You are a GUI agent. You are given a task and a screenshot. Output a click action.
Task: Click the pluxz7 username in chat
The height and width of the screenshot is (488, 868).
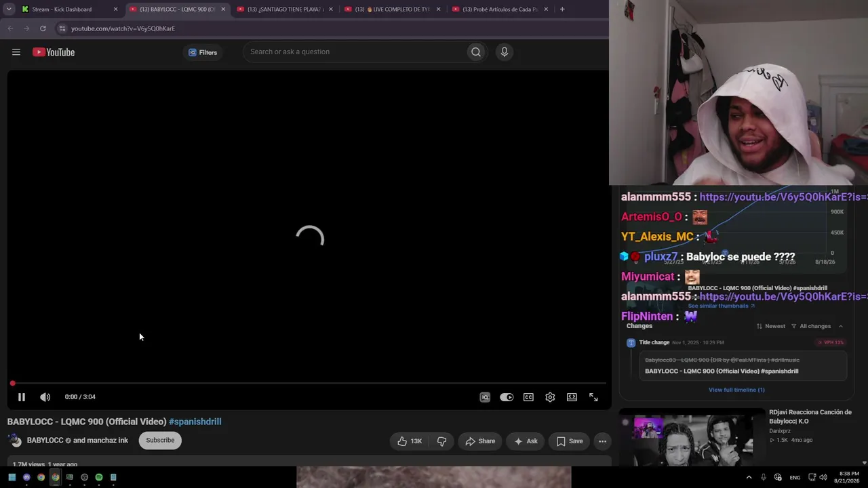pyautogui.click(x=660, y=257)
